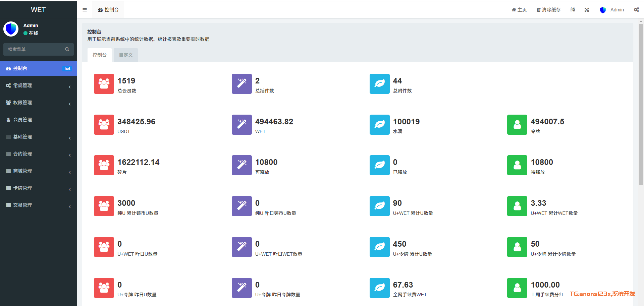Viewport: 644px width, 306px height.
Task: Expand the 常规管理 sidebar menu
Action: tap(38, 85)
